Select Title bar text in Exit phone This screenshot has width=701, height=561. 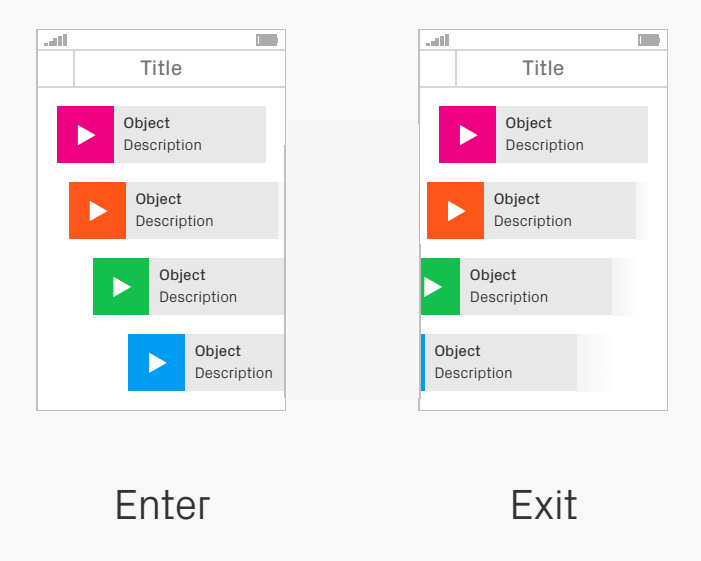click(x=543, y=68)
